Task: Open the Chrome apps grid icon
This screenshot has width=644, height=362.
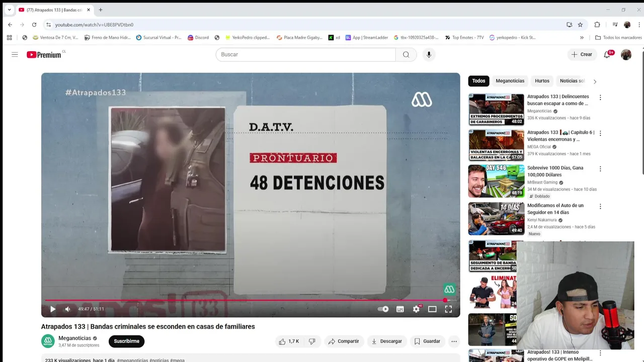Action: click(x=9, y=38)
